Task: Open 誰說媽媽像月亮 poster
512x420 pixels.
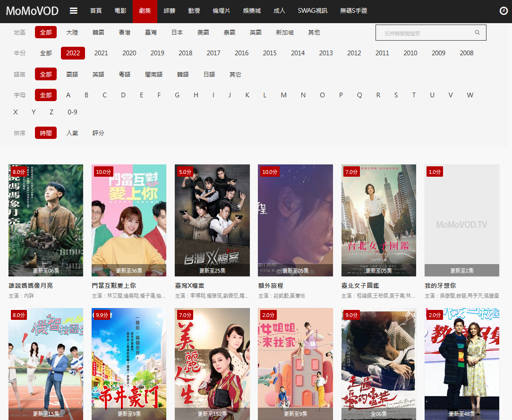Action: coord(46,221)
